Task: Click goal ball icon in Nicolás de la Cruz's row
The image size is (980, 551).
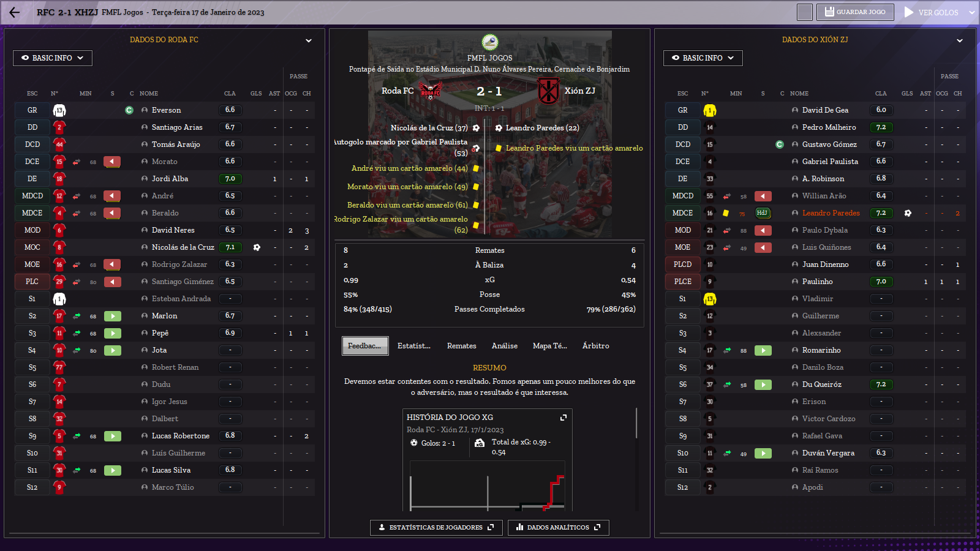Action: [x=257, y=247]
